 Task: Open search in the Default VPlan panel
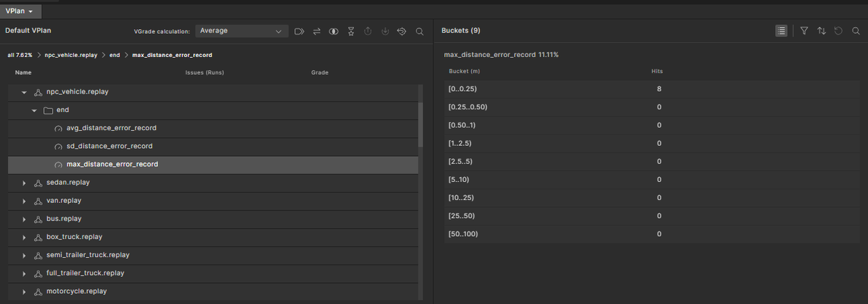click(x=420, y=31)
